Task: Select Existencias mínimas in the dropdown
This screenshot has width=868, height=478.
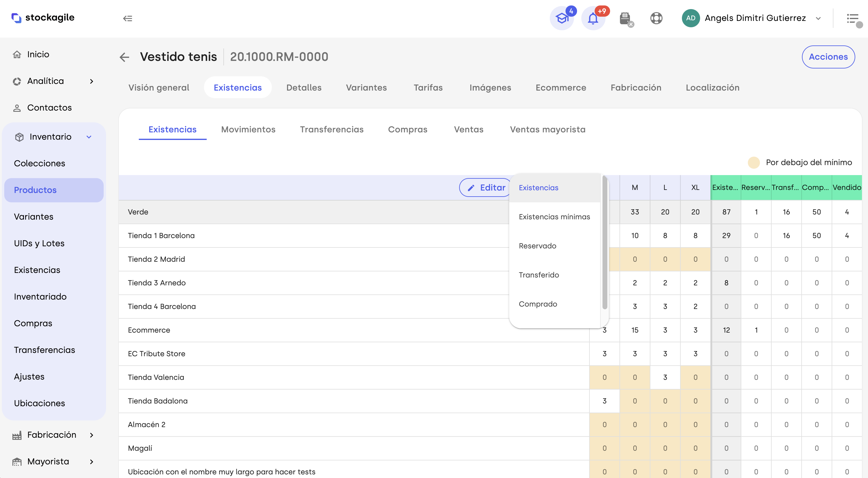Action: (x=555, y=217)
